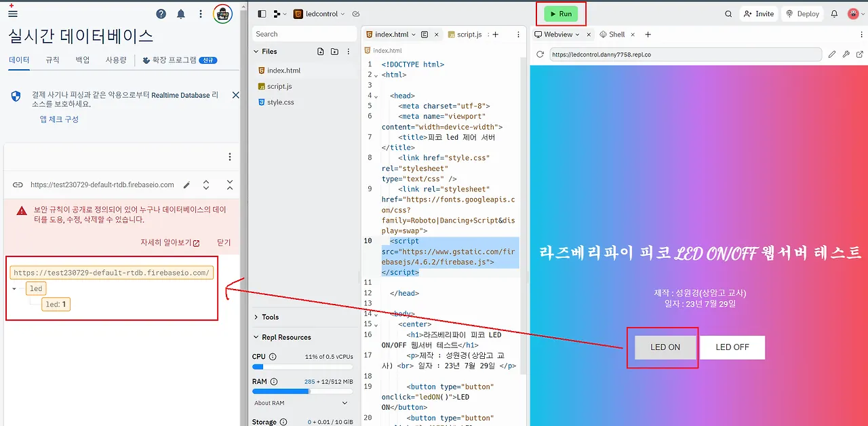Expand all database nodes
The width and height of the screenshot is (868, 426).
click(x=206, y=185)
